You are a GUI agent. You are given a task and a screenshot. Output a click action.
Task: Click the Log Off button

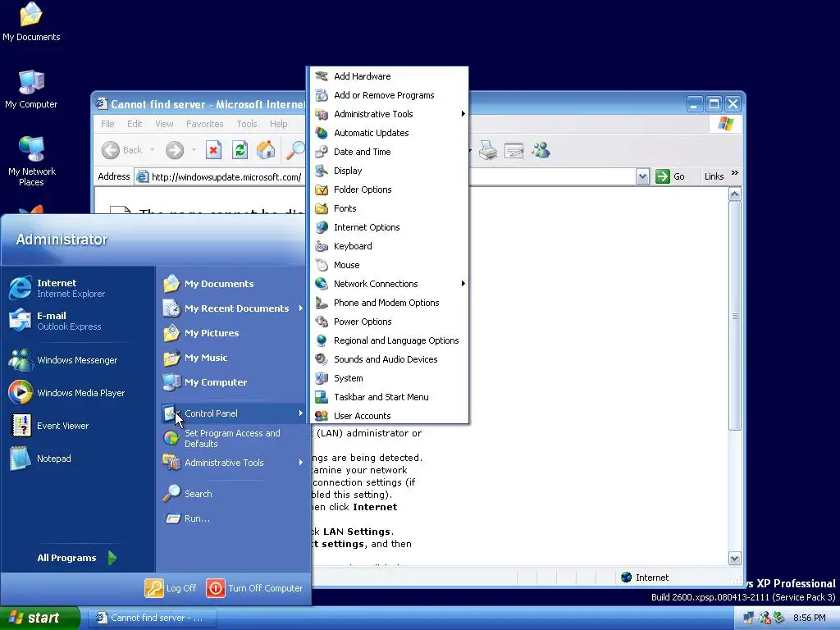[171, 587]
